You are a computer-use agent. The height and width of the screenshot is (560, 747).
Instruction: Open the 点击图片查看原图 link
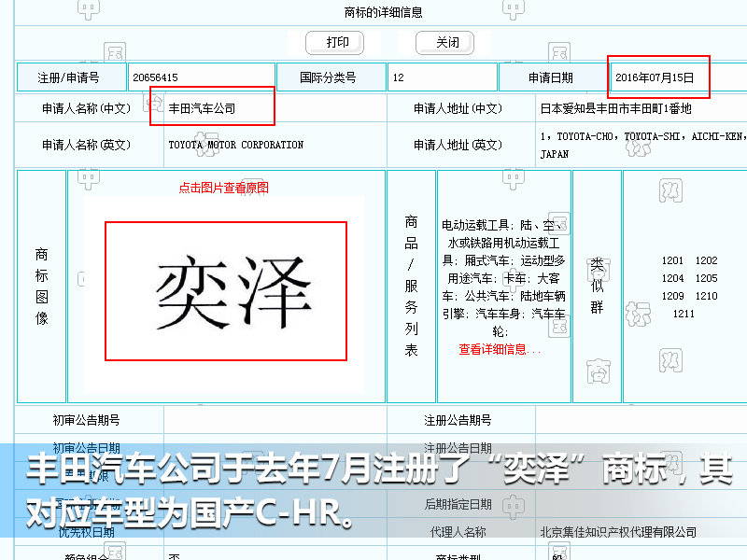223,188
